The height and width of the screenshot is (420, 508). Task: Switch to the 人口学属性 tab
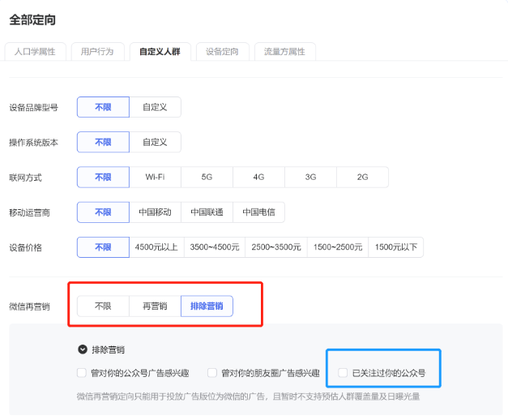click(x=35, y=52)
